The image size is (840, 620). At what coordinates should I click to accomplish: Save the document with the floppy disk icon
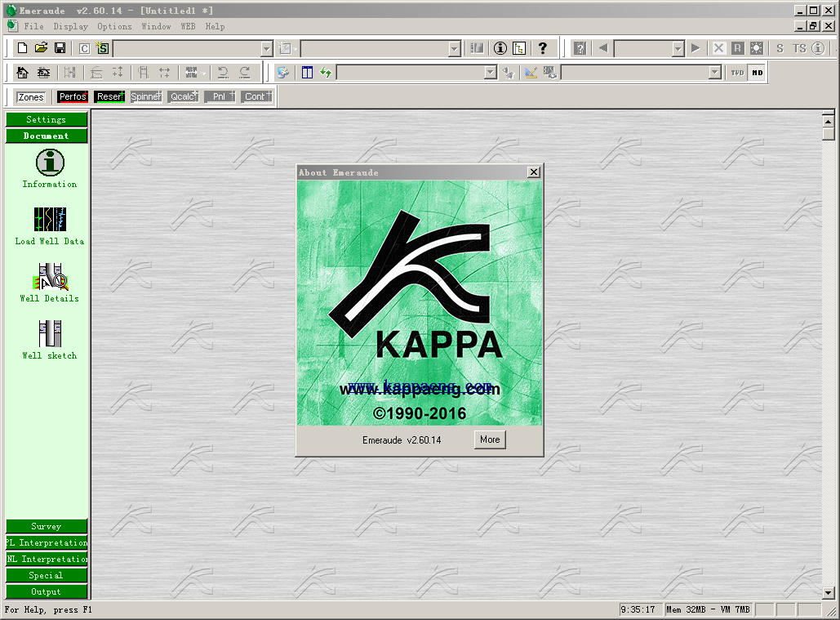click(60, 48)
